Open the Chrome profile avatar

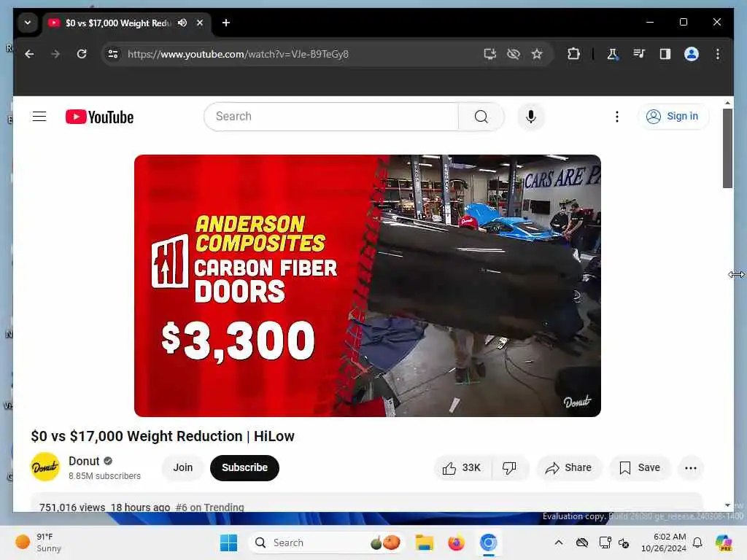[692, 54]
